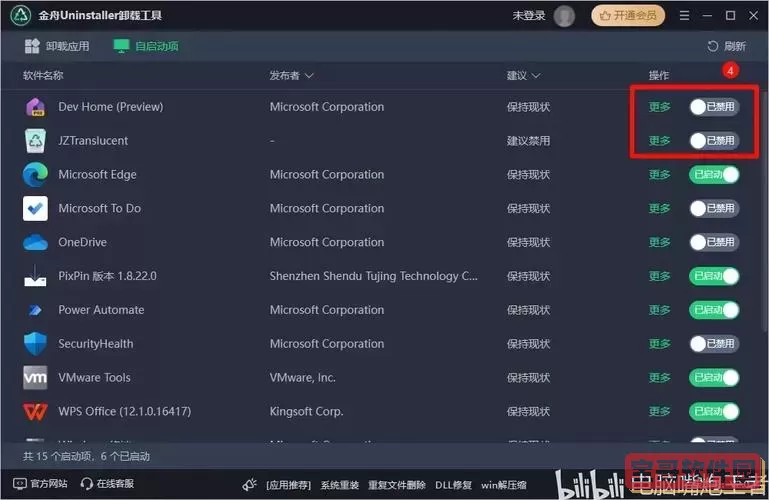769x500 pixels.
Task: Click the 软件名称 column header
Action: pos(43,75)
